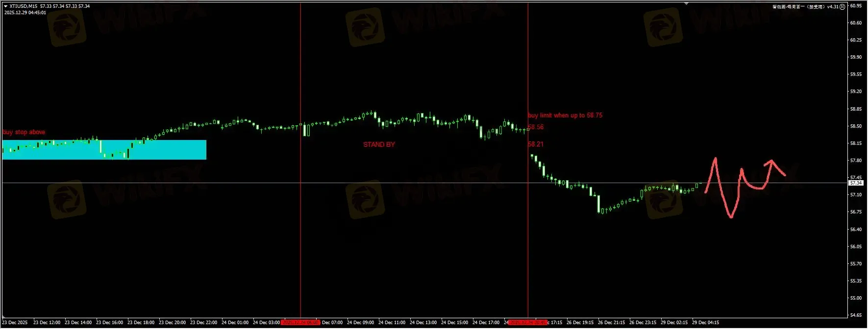Click the 59.90 price scale label
The width and height of the screenshot is (868, 329).
(856, 57)
